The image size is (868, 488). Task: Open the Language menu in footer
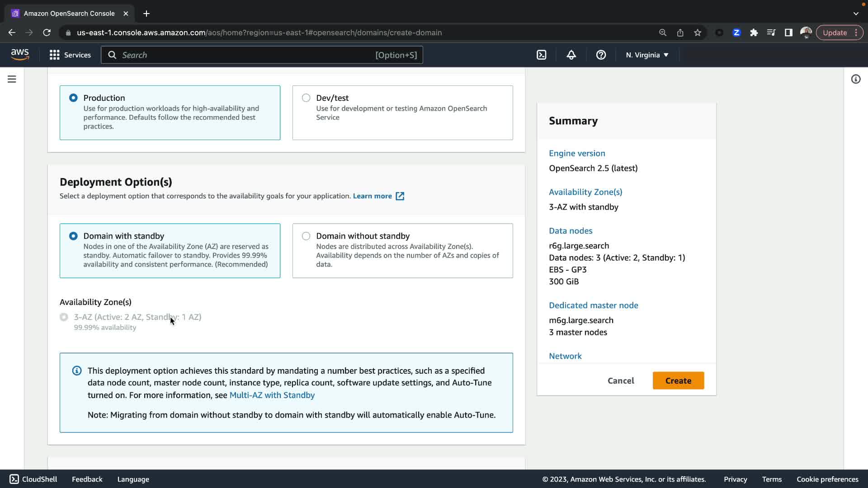(x=133, y=479)
